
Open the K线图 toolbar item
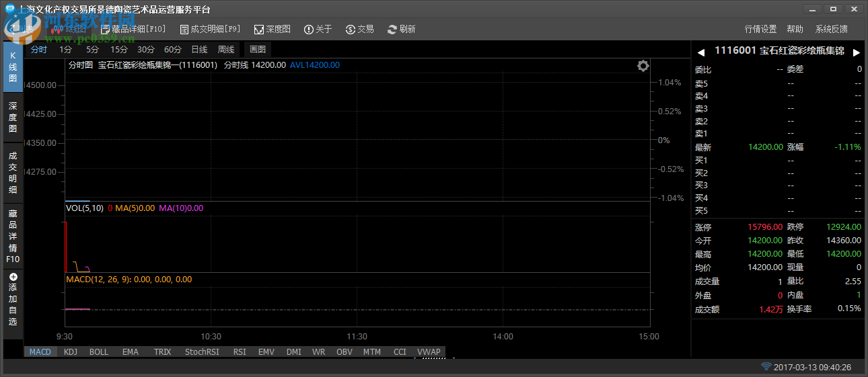69,30
